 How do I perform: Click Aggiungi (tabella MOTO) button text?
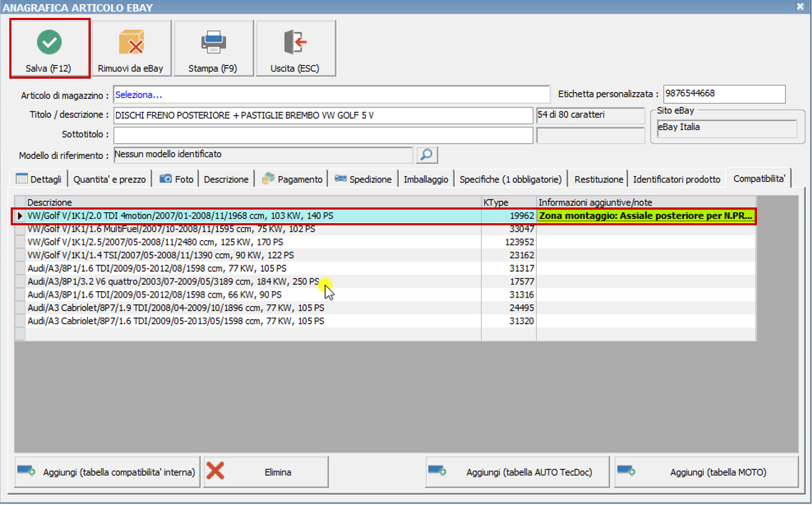tap(718, 472)
